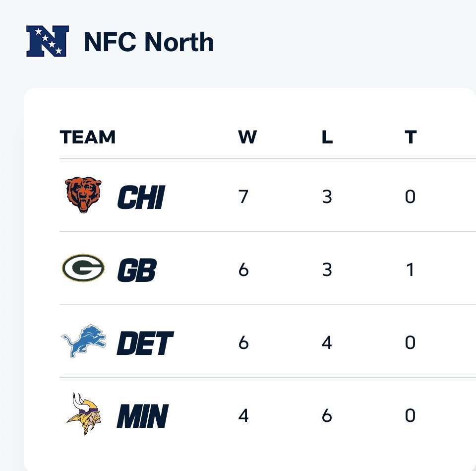Click Green Bay's ties value 1
Screen dimensions: 476x471
410,270
